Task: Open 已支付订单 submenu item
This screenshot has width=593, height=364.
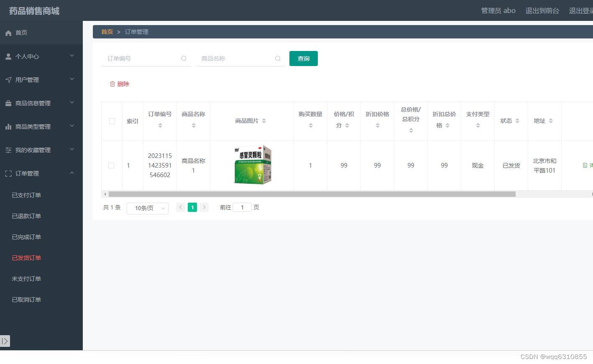Action: click(26, 195)
